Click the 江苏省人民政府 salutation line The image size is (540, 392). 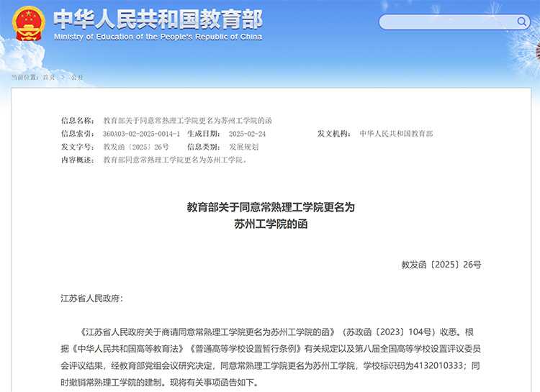tap(92, 298)
